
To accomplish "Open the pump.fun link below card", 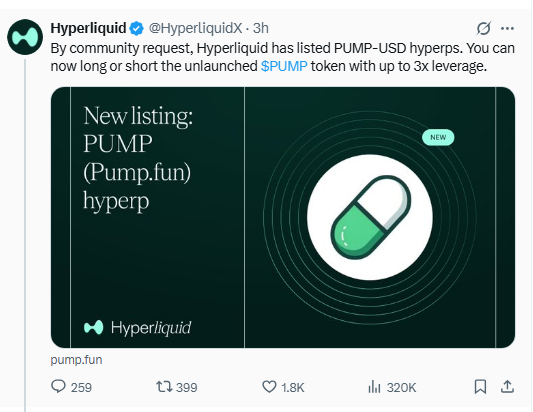I will [x=76, y=360].
